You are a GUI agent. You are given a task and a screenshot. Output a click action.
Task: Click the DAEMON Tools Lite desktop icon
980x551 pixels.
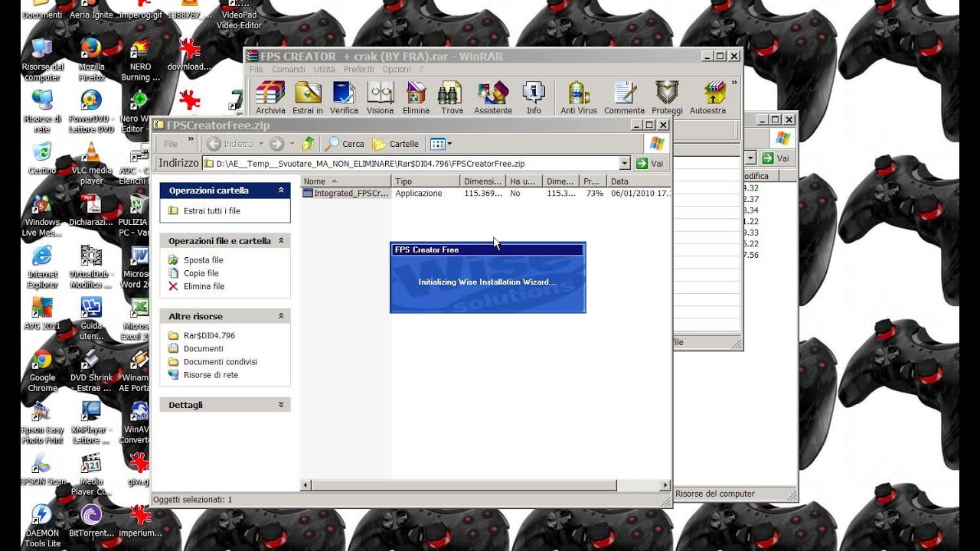[42, 527]
